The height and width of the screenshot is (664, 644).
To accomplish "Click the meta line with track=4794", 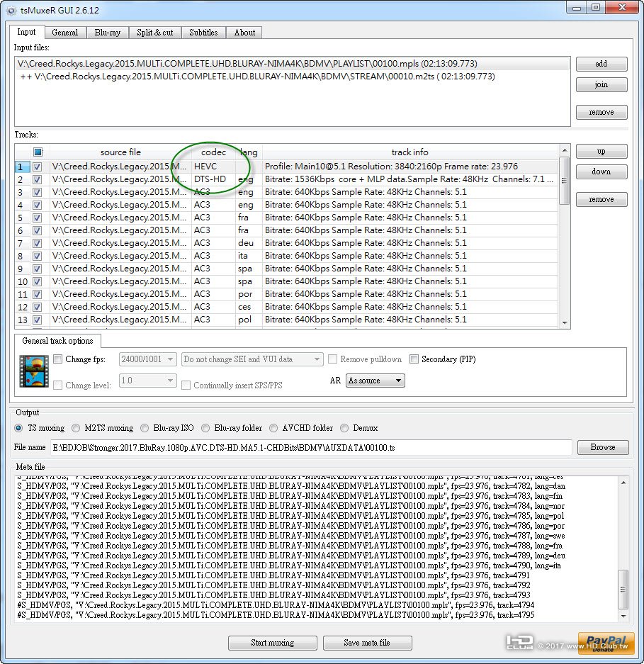I will point(276,605).
